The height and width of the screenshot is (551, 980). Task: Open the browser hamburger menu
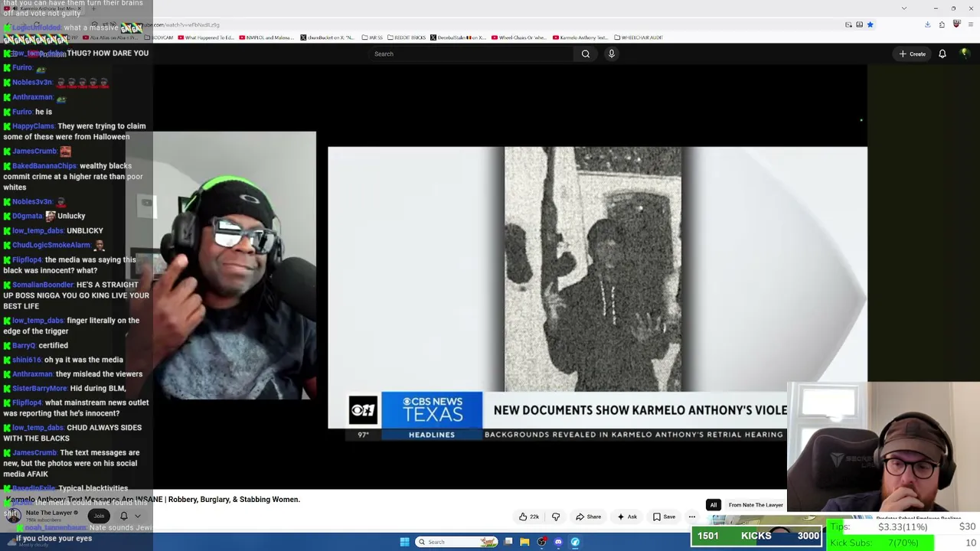click(x=970, y=24)
